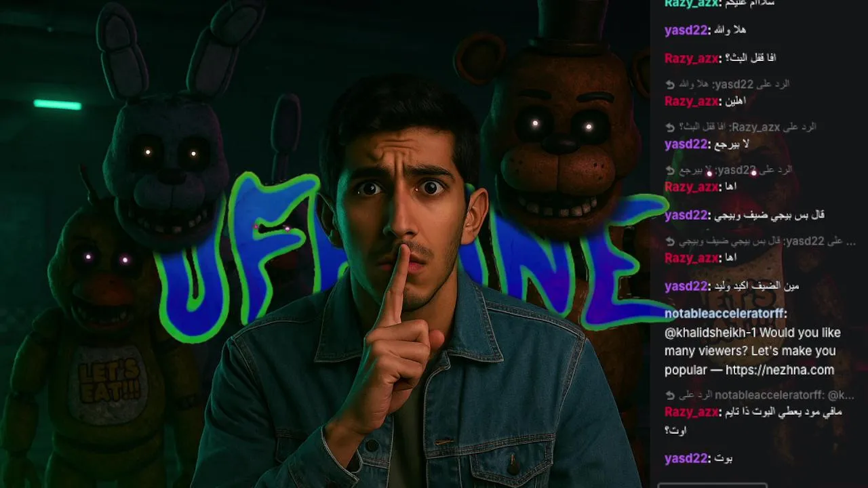Click reply arrow icon beside 'Razy_azx: افا قفل البث؟' reply line
Image resolution: width=868 pixels, height=488 pixels.
click(670, 127)
